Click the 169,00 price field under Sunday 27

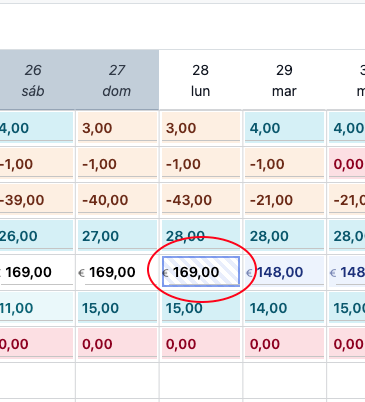(x=117, y=272)
